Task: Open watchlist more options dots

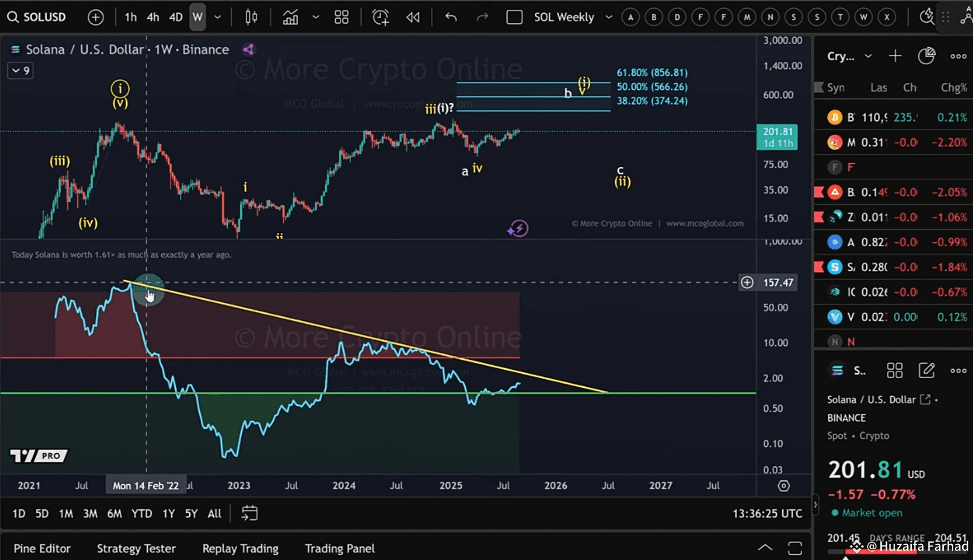Action: coord(958,56)
